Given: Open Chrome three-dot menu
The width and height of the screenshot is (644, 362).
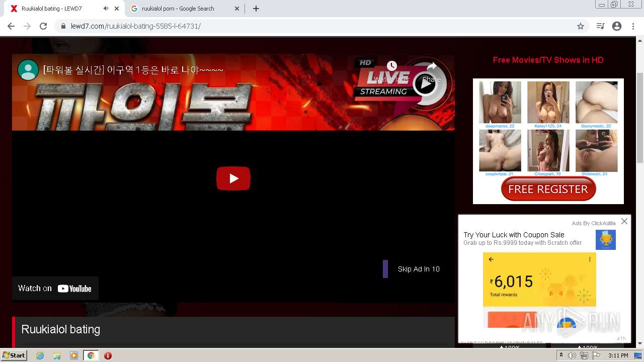Looking at the screenshot, I should 633,26.
